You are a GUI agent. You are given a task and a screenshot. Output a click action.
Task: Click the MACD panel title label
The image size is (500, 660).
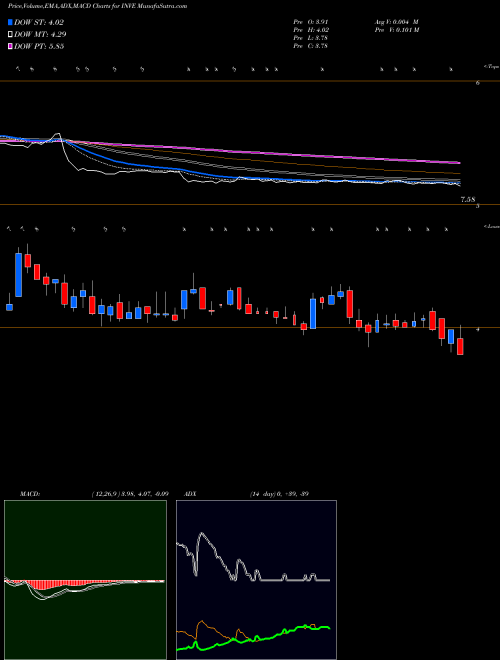coord(30,493)
